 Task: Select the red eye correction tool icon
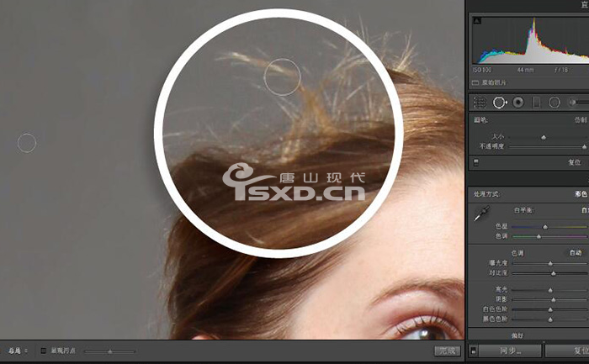point(518,102)
